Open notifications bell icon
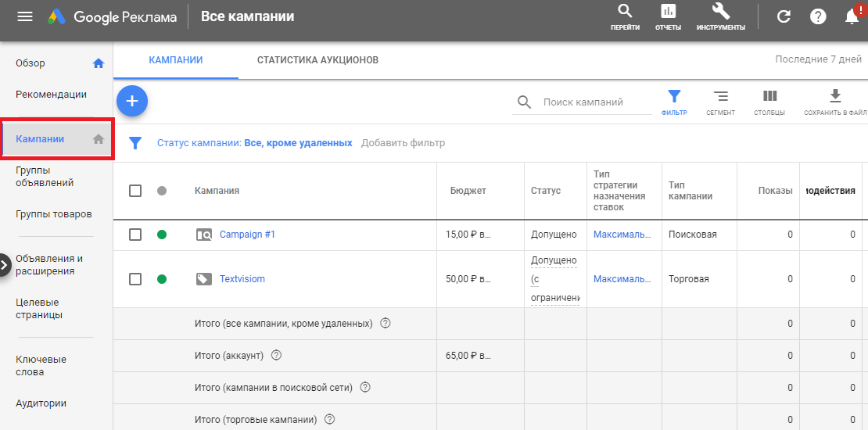 point(852,16)
